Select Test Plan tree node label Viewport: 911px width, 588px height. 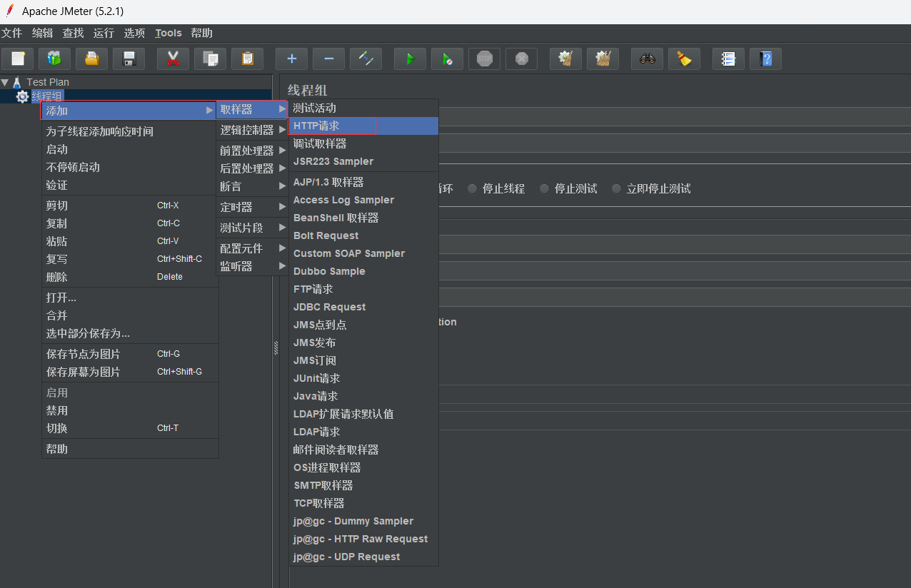pos(48,82)
